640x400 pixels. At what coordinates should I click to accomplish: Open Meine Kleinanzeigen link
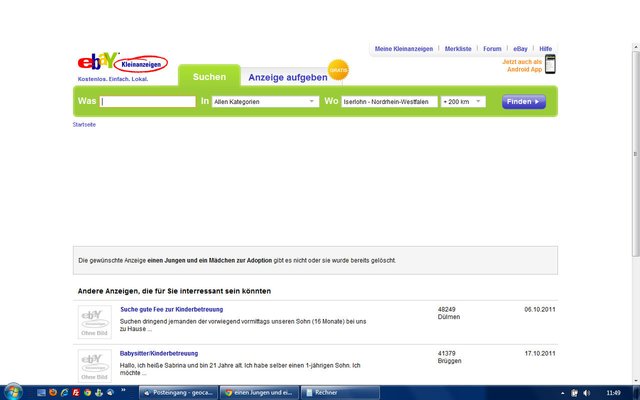pyautogui.click(x=404, y=49)
